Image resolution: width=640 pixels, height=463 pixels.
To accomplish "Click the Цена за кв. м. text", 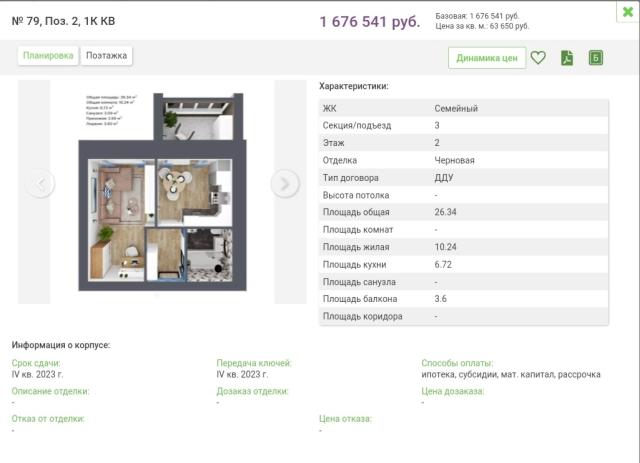I will point(483,26).
